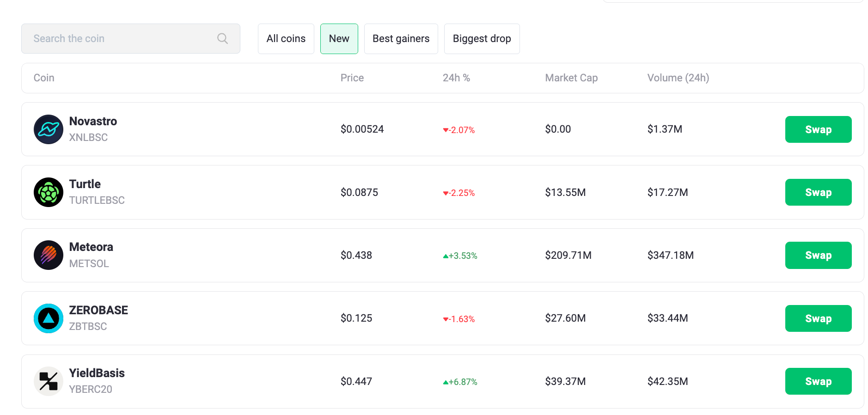Switch to the All coins filter

[x=286, y=38]
